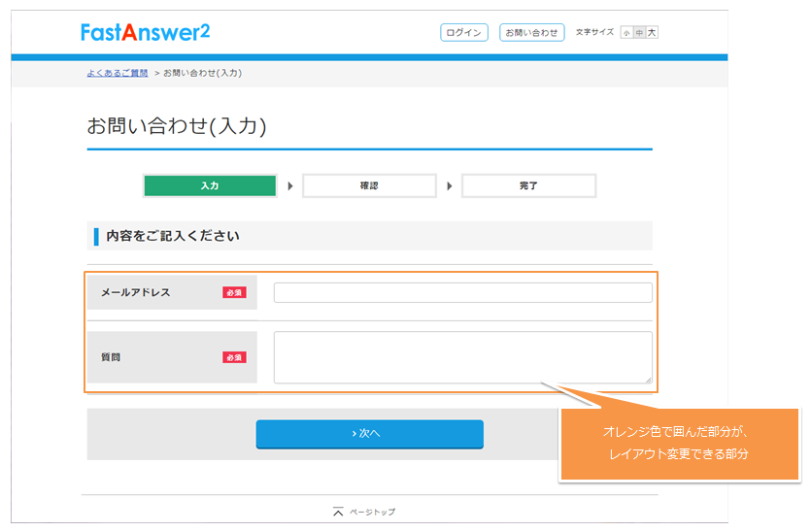This screenshot has height=532, width=811.
Task: Click the ページトップ up-arrow icon
Action: 338,512
